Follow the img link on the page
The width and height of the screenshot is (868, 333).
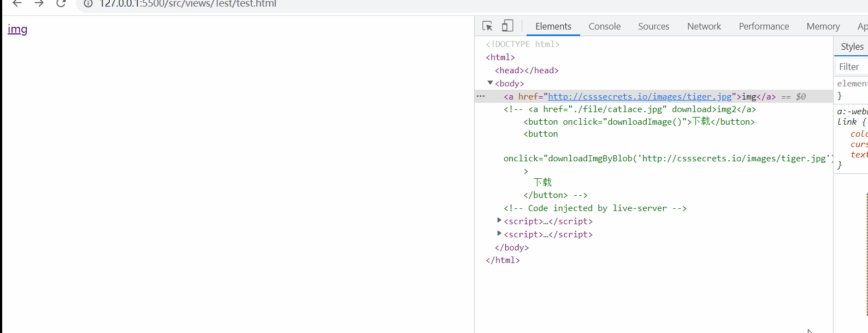(x=17, y=29)
